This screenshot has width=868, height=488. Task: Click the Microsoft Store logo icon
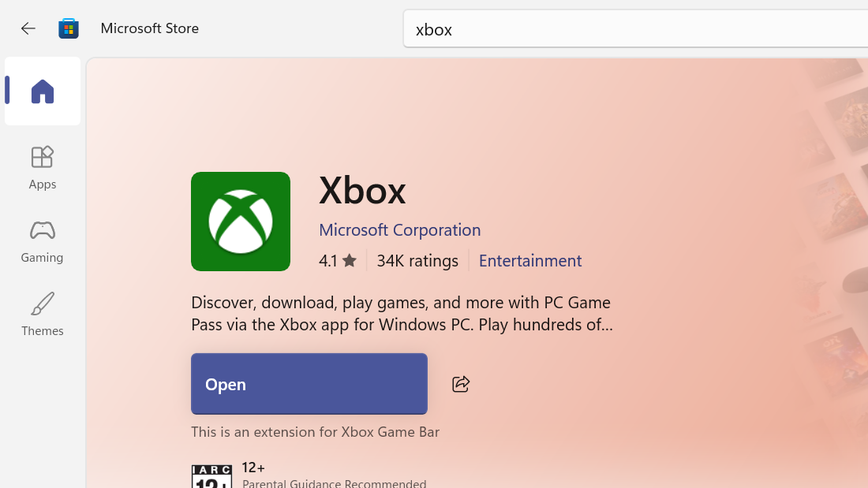[69, 28]
